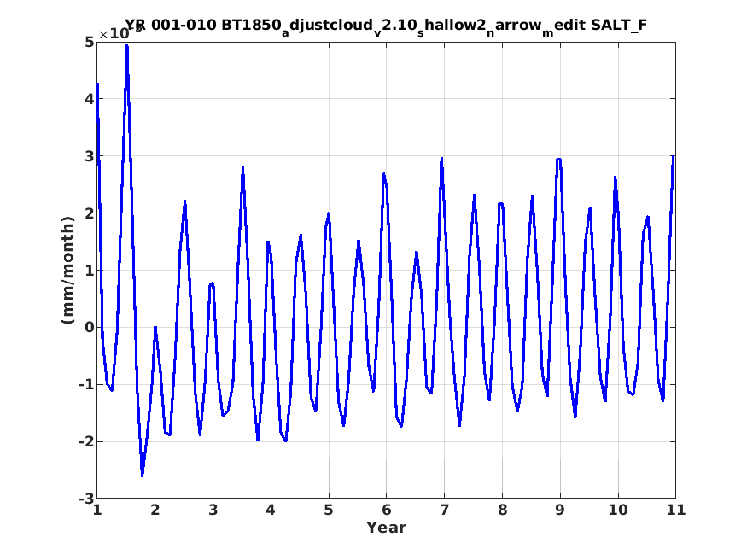Click the x-axis tick label '8'

(x=502, y=510)
